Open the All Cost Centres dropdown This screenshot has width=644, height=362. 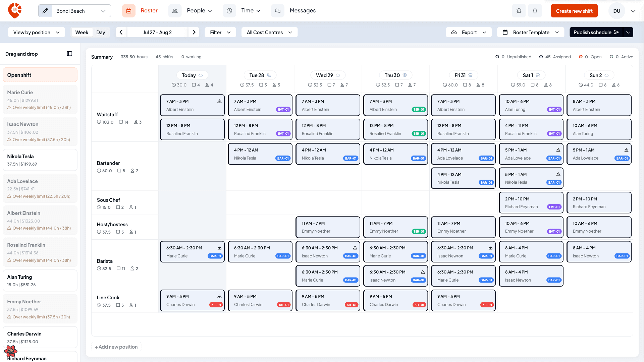pyautogui.click(x=269, y=32)
